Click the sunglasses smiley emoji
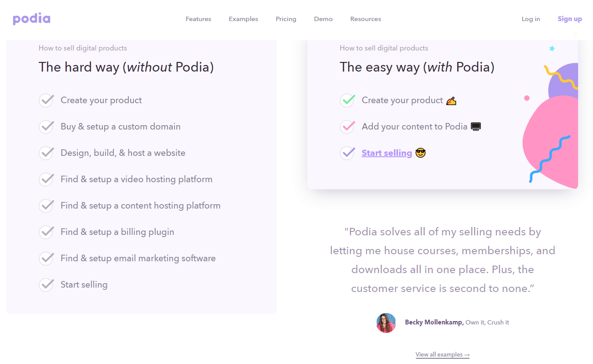Screen dimensions: 593x364 coord(421,153)
